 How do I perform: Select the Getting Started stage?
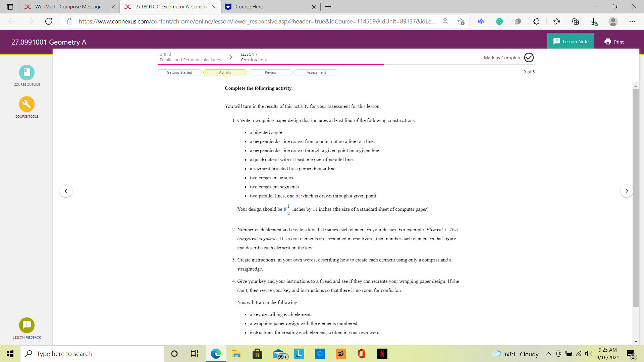pos(179,72)
